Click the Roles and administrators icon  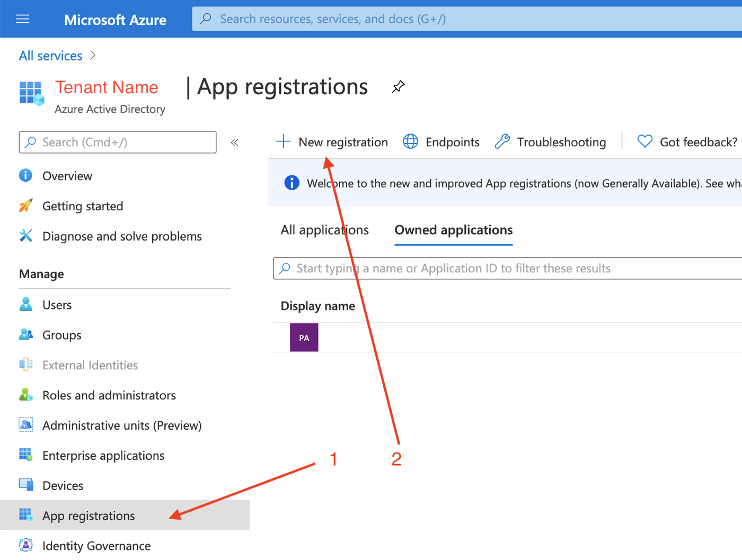(25, 395)
